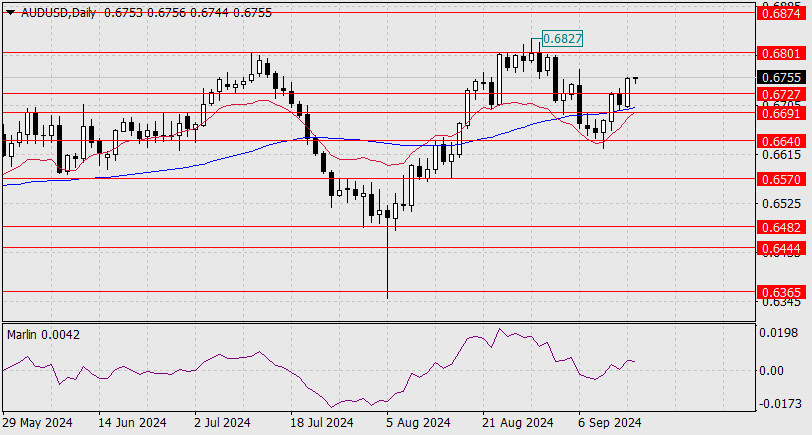Click the OHLC values 0.6753 0.6756 0.6744 0.6755
This screenshot has width=812, height=435.
click(187, 13)
